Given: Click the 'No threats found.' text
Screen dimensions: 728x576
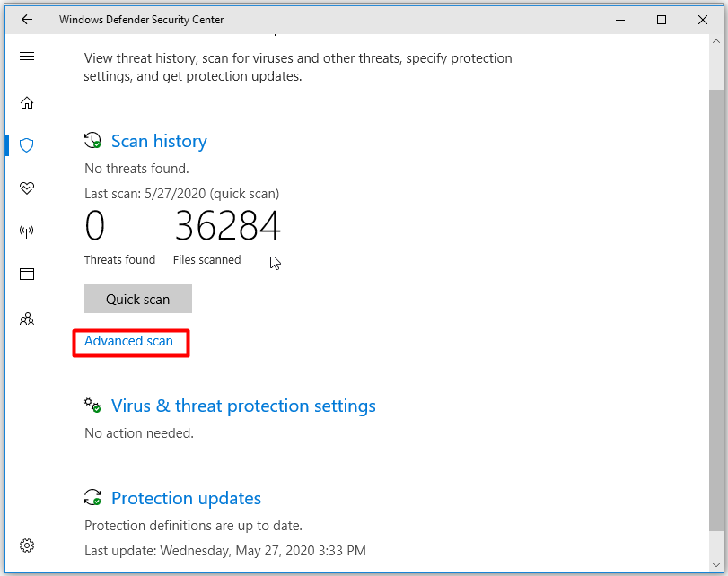Looking at the screenshot, I should 136,169.
